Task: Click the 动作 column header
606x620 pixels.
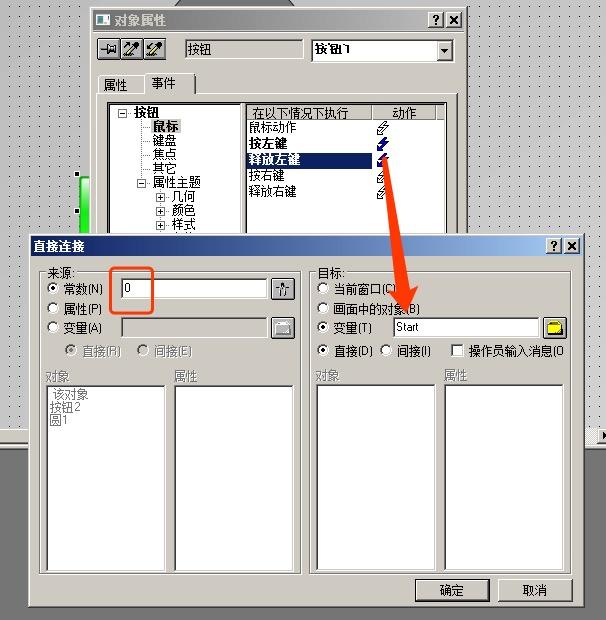Action: (404, 113)
